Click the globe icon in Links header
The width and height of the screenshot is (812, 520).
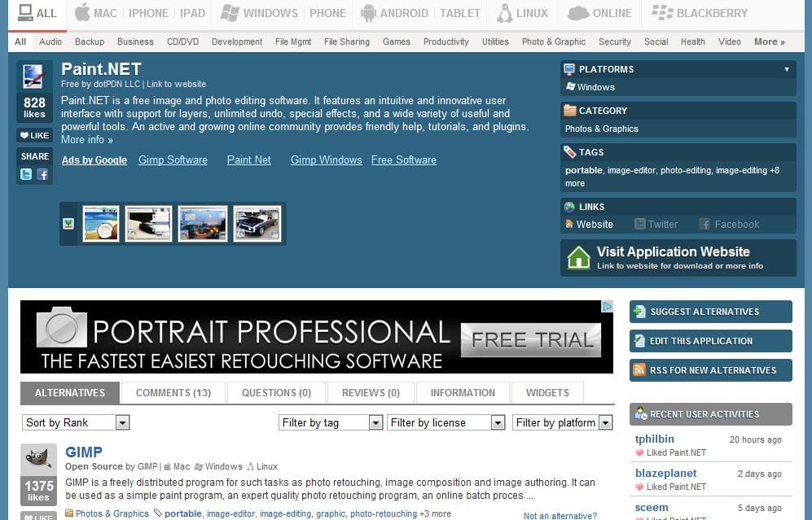pos(569,207)
